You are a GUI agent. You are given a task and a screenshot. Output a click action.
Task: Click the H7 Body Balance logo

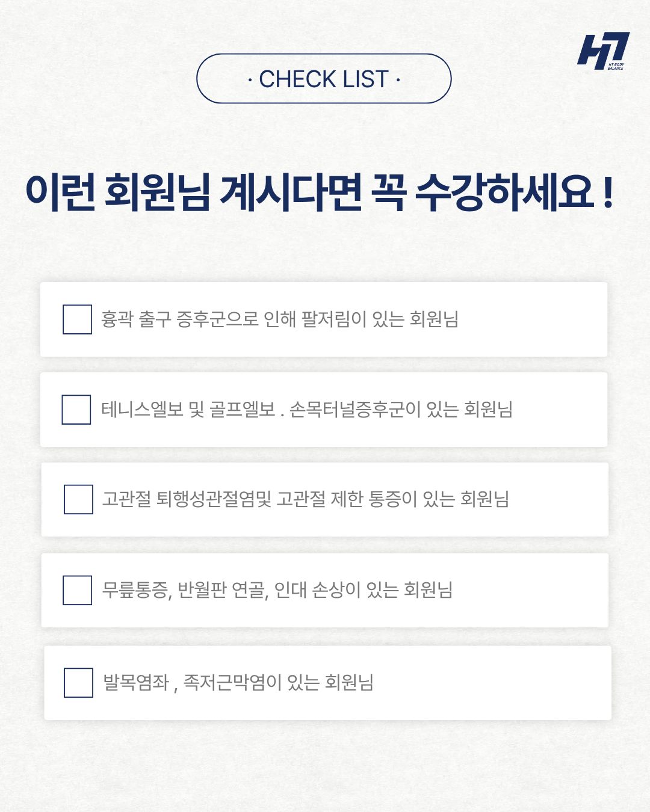[x=602, y=51]
